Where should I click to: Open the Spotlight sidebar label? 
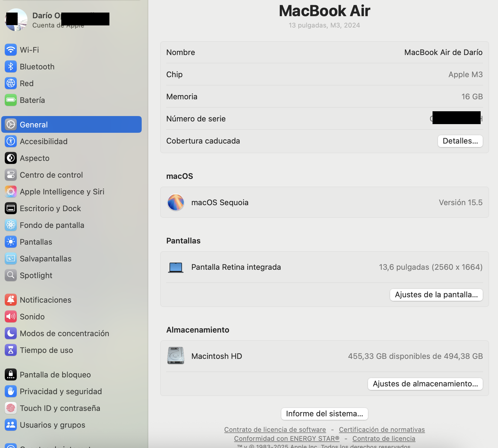[x=36, y=275]
